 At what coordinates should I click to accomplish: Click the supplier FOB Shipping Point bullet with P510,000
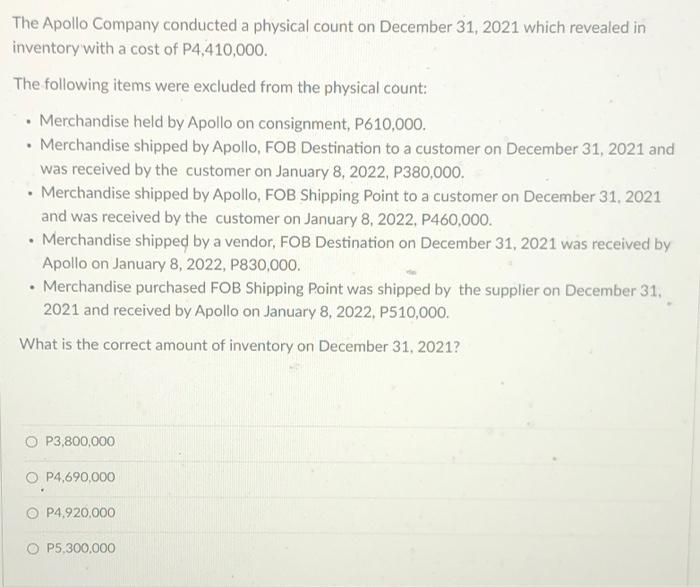pos(353,300)
